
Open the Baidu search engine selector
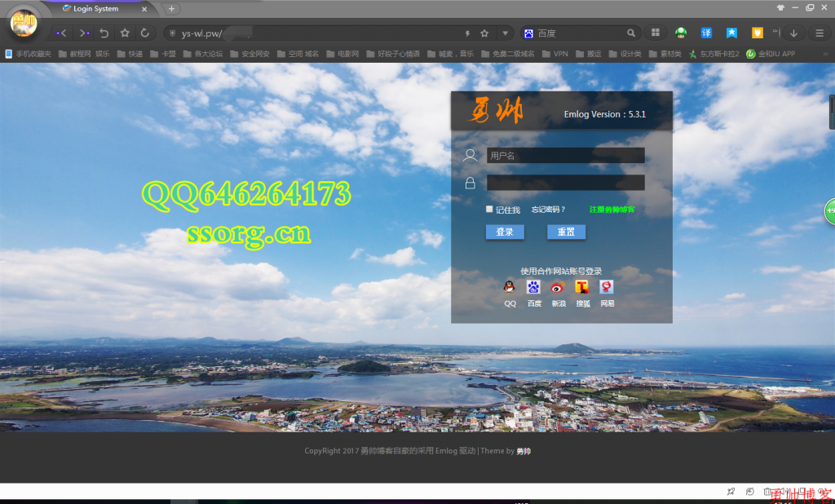pos(528,33)
